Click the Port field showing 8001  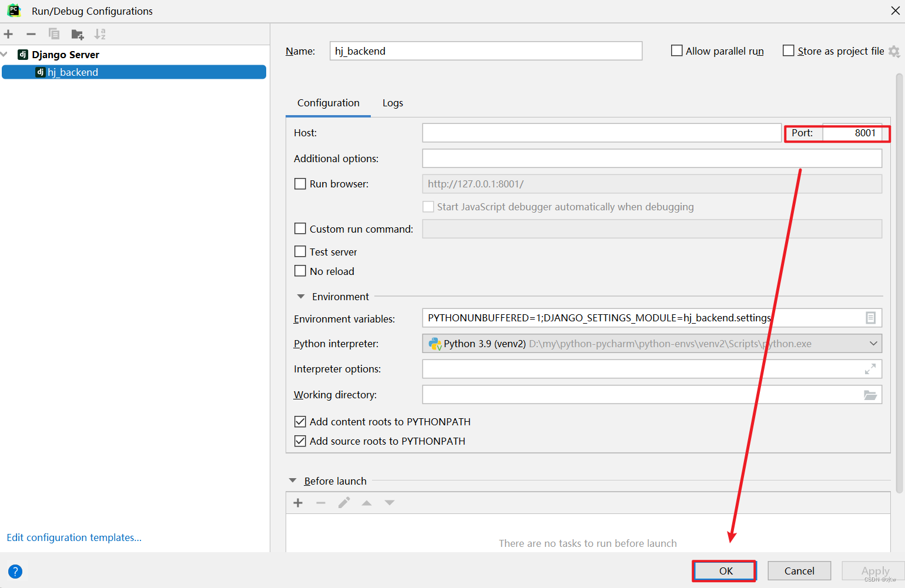852,133
